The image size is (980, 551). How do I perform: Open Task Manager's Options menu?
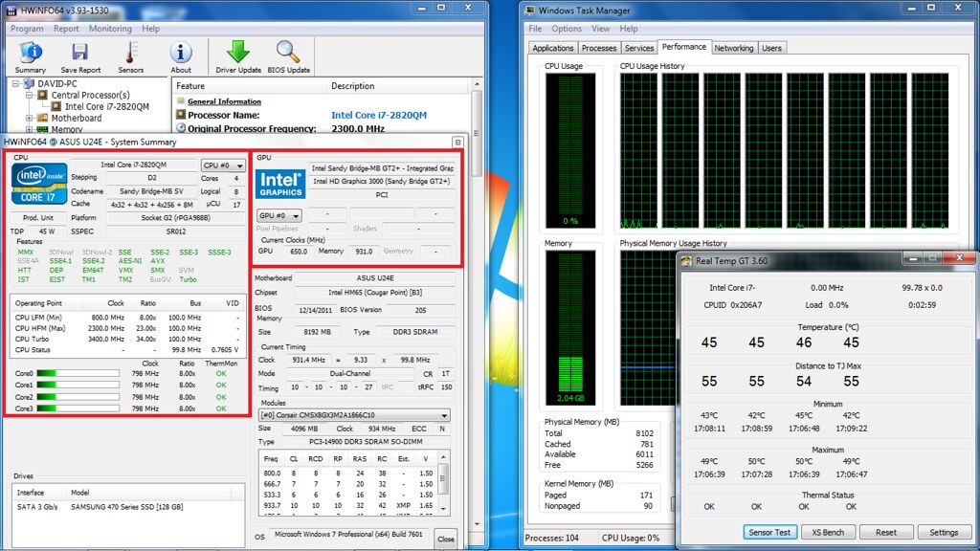(x=567, y=29)
